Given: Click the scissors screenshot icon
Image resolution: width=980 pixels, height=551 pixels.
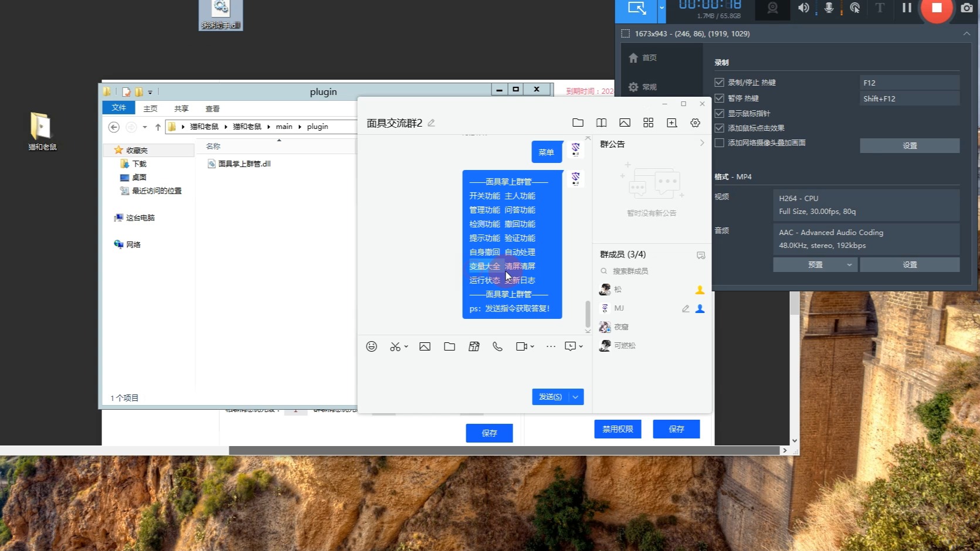Looking at the screenshot, I should (x=395, y=347).
